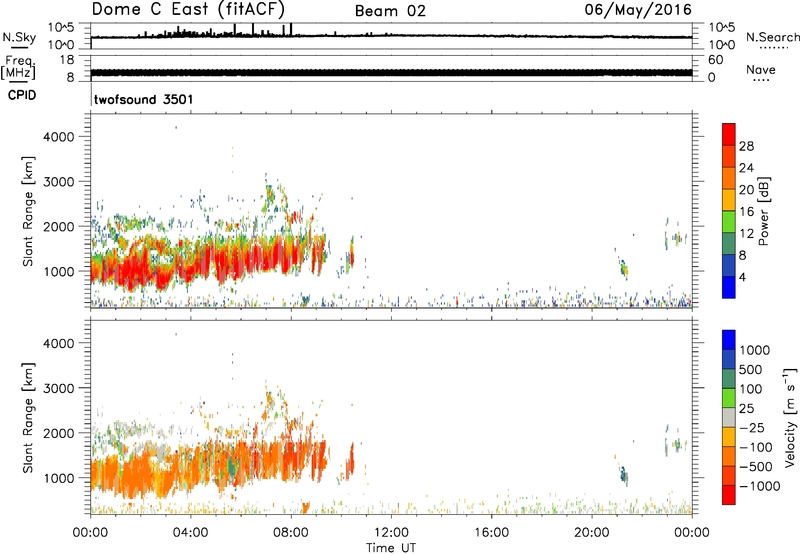The image size is (800, 554).
Task: Pick the bottom red segment of the velocity color bar
Action: pos(729,495)
